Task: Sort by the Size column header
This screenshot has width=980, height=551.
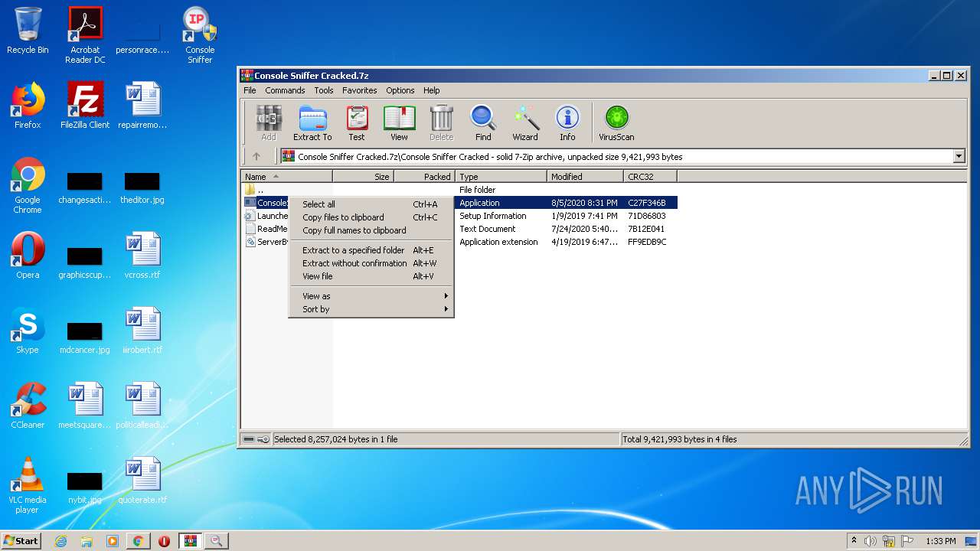Action: (363, 177)
